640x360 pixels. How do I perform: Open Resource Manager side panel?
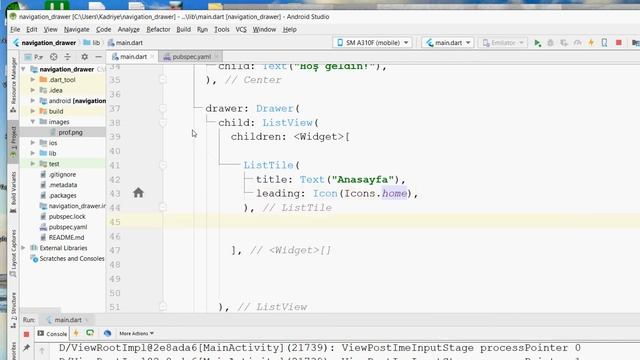click(13, 84)
